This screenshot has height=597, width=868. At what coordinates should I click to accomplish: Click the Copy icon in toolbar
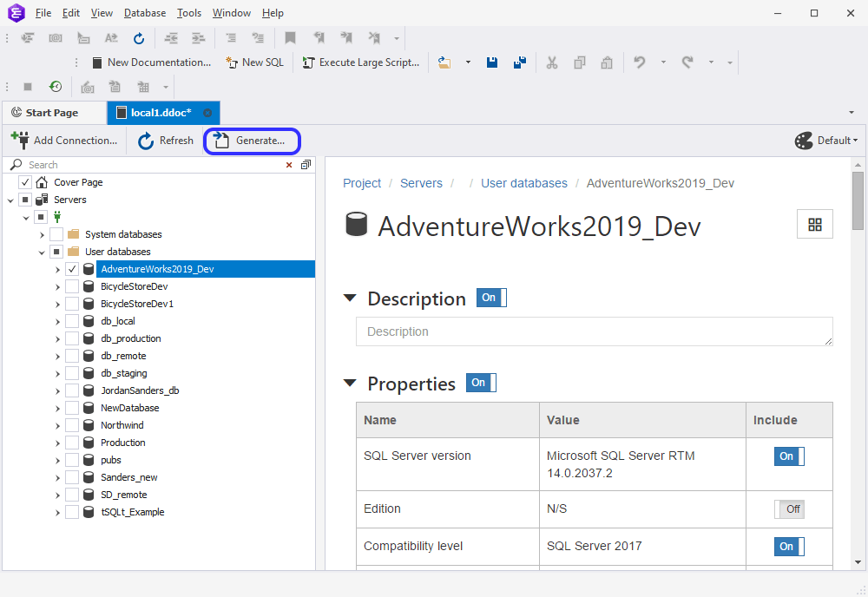580,62
